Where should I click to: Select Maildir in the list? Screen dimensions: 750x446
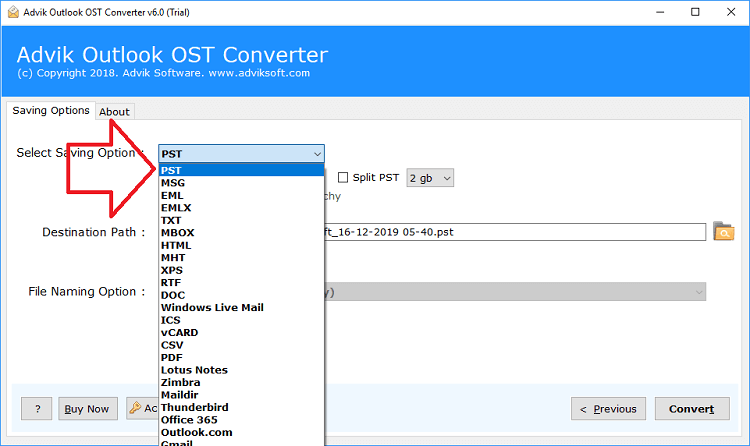pyautogui.click(x=242, y=394)
